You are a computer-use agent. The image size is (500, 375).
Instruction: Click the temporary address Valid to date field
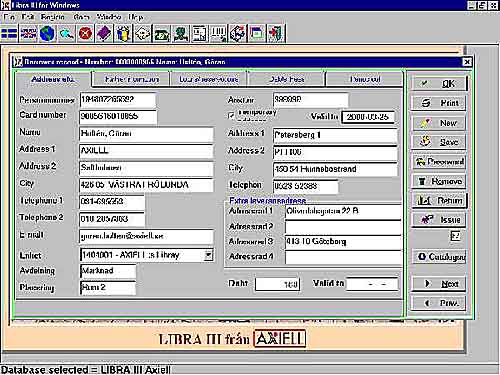(368, 117)
